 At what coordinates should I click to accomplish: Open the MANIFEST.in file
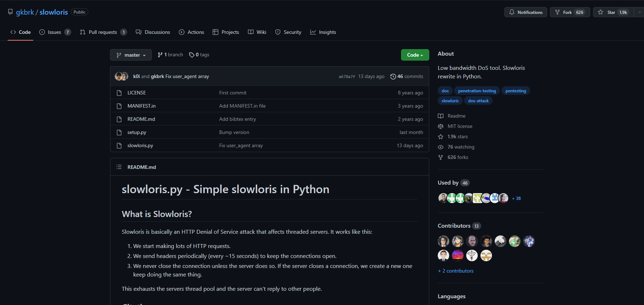click(x=141, y=106)
